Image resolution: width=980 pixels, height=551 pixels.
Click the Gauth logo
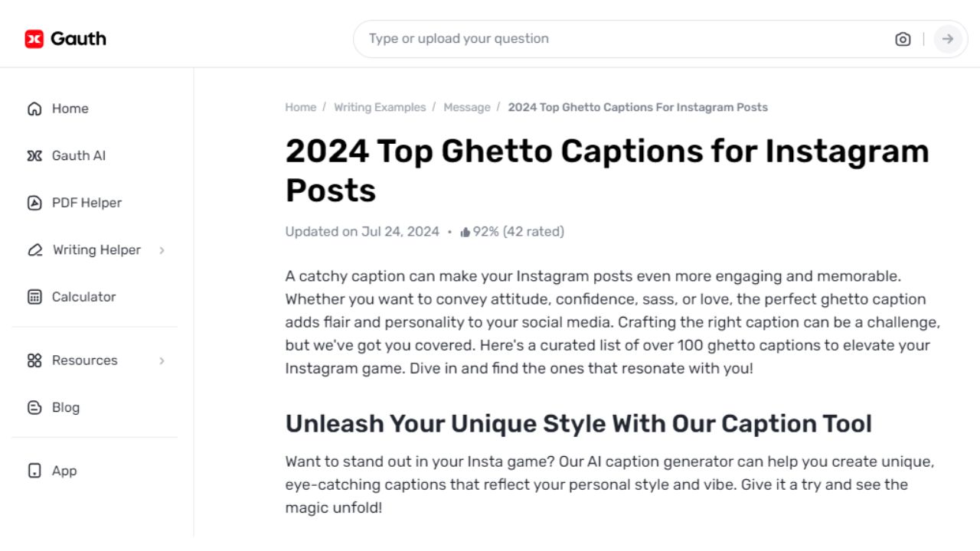(x=65, y=37)
